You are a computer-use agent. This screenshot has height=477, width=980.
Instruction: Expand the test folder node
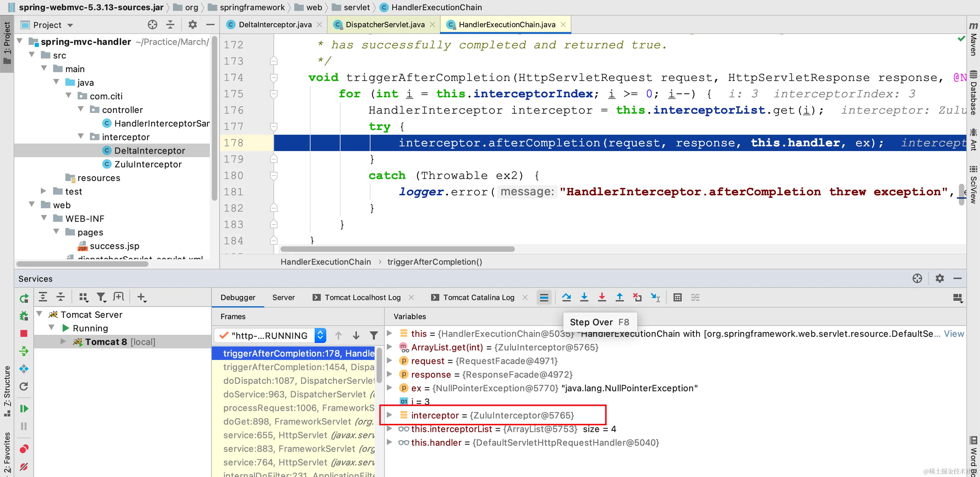[x=43, y=191]
